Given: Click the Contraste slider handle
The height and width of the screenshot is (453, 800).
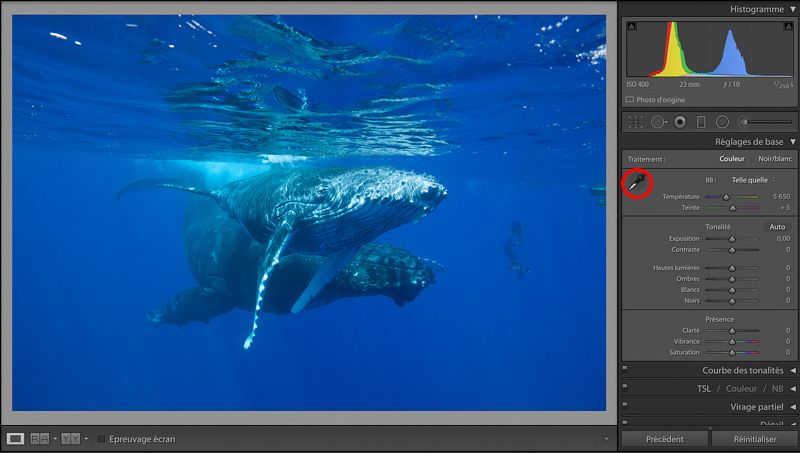Looking at the screenshot, I should tap(732, 250).
